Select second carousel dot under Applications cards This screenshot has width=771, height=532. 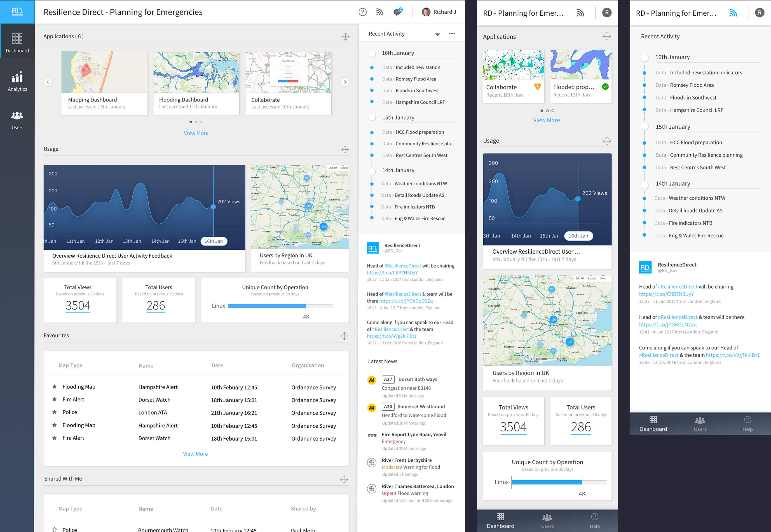[x=196, y=122]
